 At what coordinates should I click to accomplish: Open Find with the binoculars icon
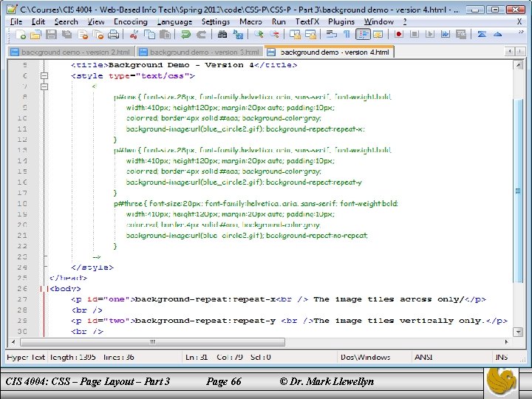(x=222, y=35)
